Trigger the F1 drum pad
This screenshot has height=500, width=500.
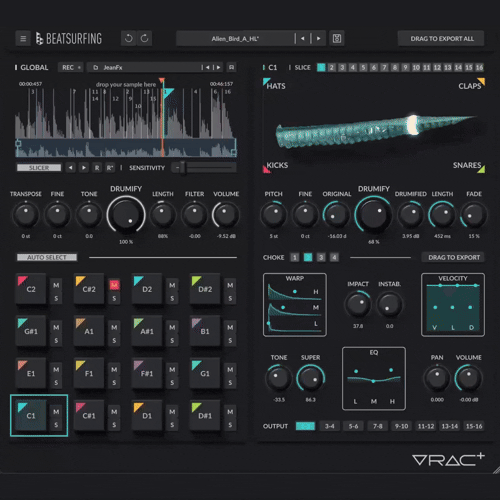[x=89, y=373]
